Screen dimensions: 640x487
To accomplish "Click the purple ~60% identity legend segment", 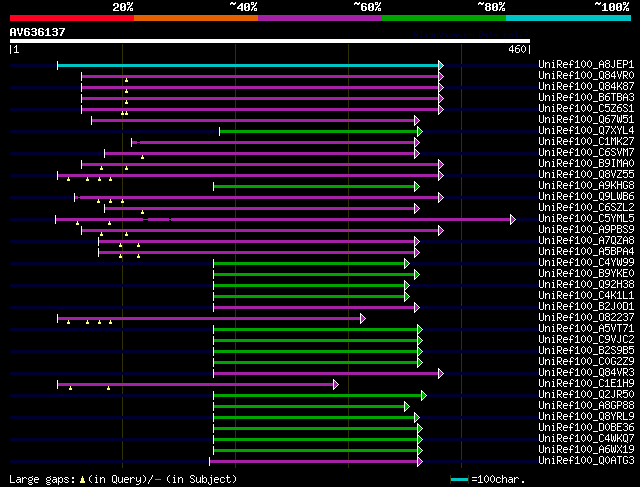I will [320, 18].
